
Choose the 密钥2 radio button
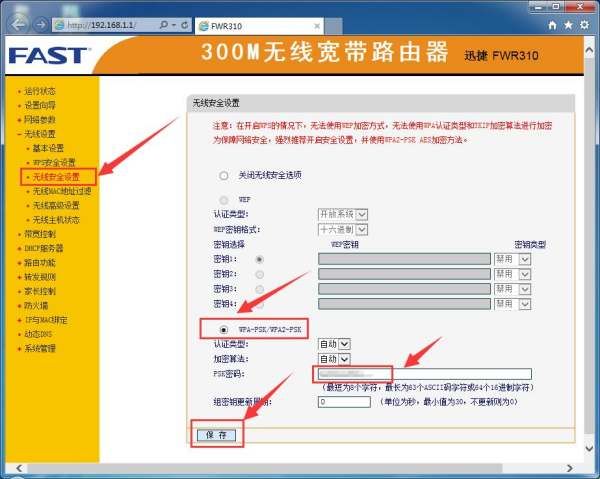tap(259, 274)
